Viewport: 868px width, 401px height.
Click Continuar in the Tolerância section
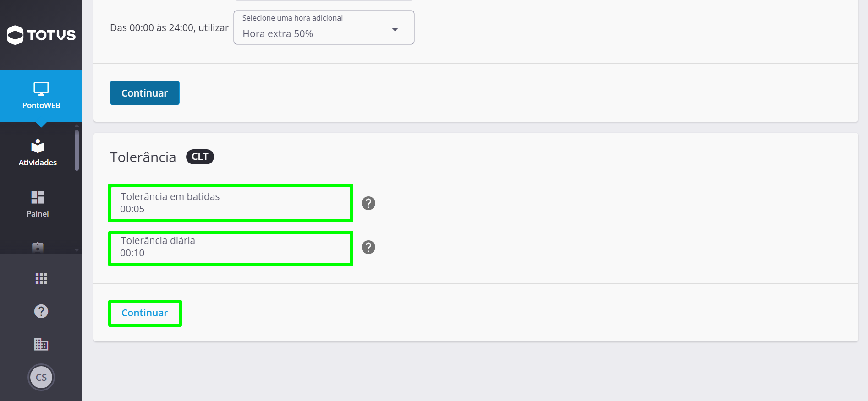pyautogui.click(x=145, y=313)
